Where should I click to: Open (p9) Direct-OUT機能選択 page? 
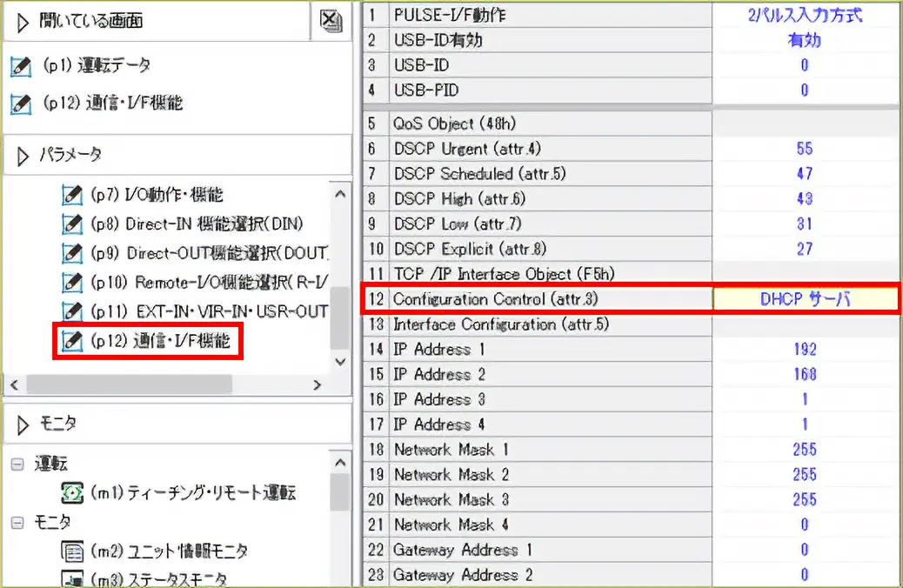click(x=210, y=253)
